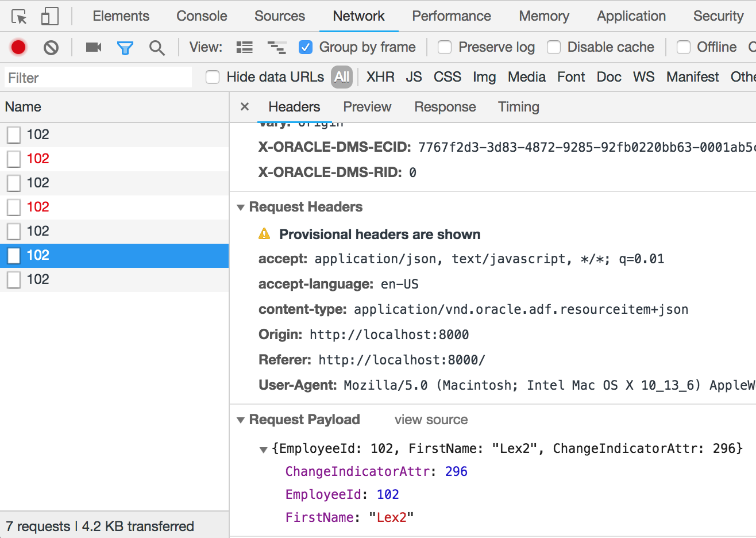Click the view source link

click(431, 420)
